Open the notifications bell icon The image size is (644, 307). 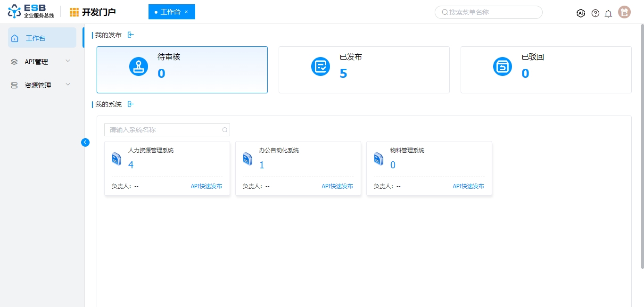tap(608, 13)
